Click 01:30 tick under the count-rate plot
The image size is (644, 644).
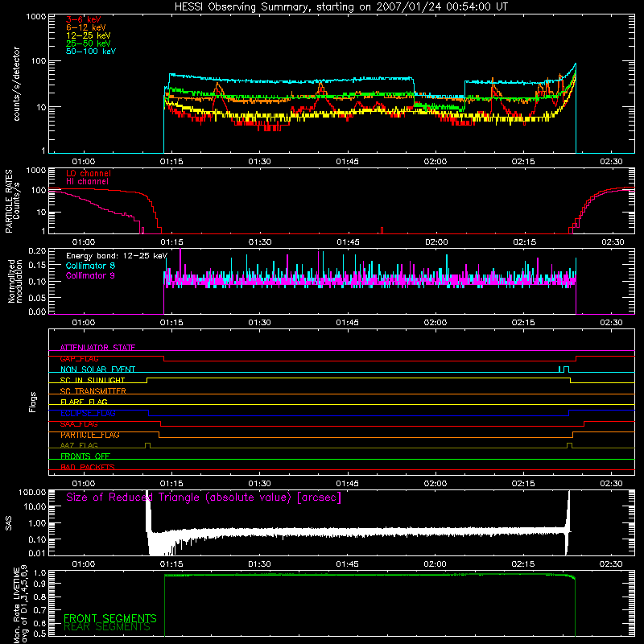click(x=259, y=162)
